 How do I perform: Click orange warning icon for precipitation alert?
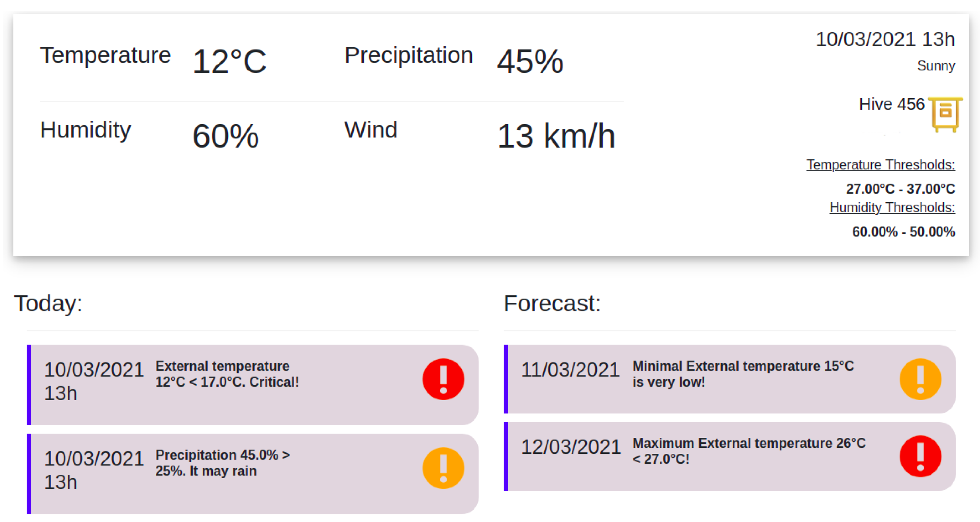(443, 468)
